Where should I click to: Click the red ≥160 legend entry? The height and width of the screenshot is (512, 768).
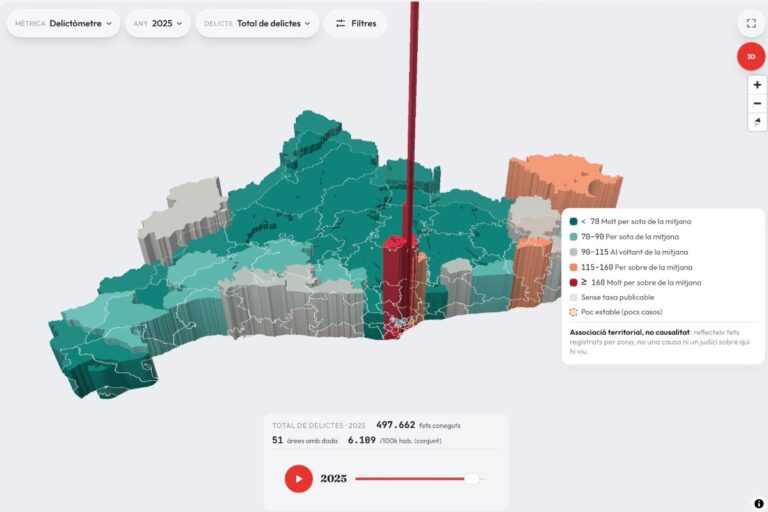pyautogui.click(x=635, y=282)
